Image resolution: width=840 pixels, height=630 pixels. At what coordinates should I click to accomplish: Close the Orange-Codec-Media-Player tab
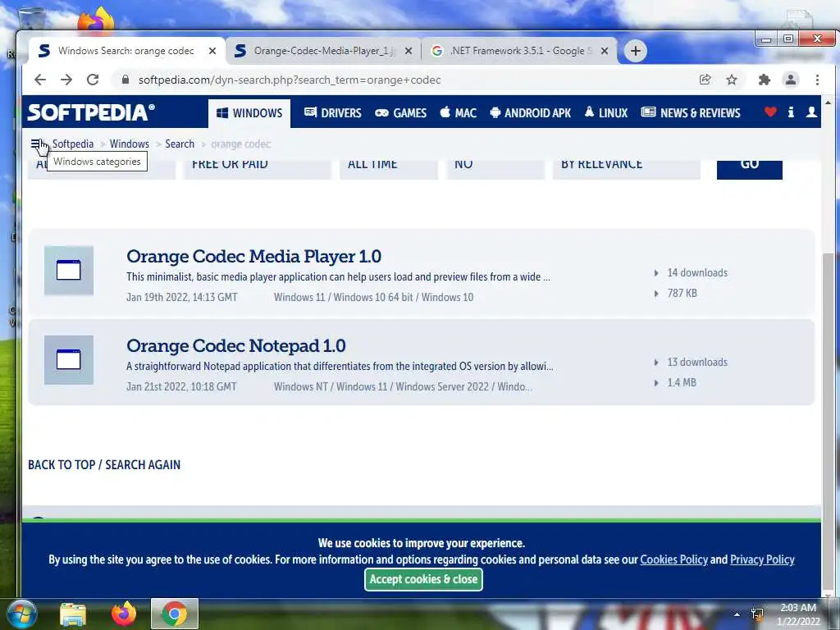(409, 51)
